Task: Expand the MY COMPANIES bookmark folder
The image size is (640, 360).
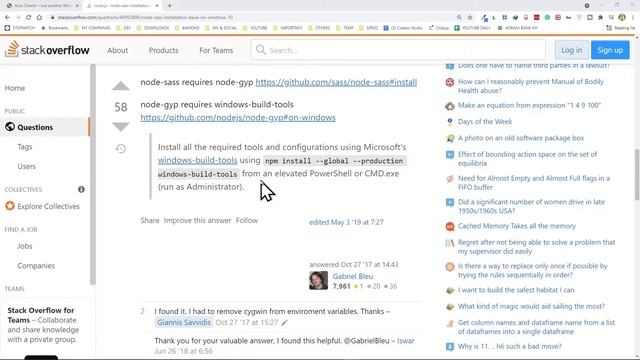Action: coord(92,28)
